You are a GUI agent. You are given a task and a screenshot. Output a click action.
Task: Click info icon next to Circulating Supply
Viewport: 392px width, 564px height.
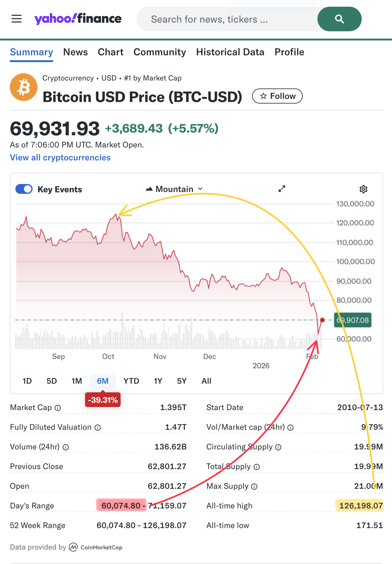point(278,447)
